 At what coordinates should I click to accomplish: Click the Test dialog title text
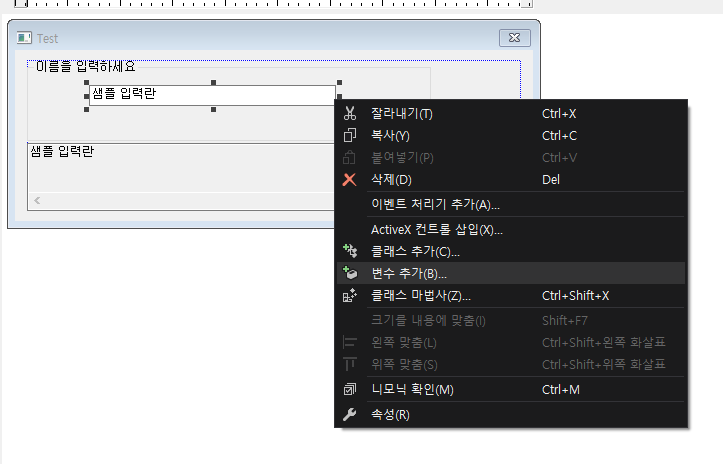[47, 38]
